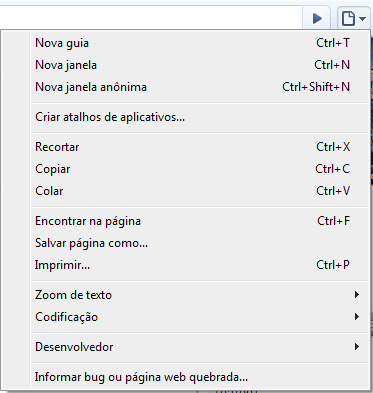Open the Imprimir dialog entry

click(x=200, y=265)
